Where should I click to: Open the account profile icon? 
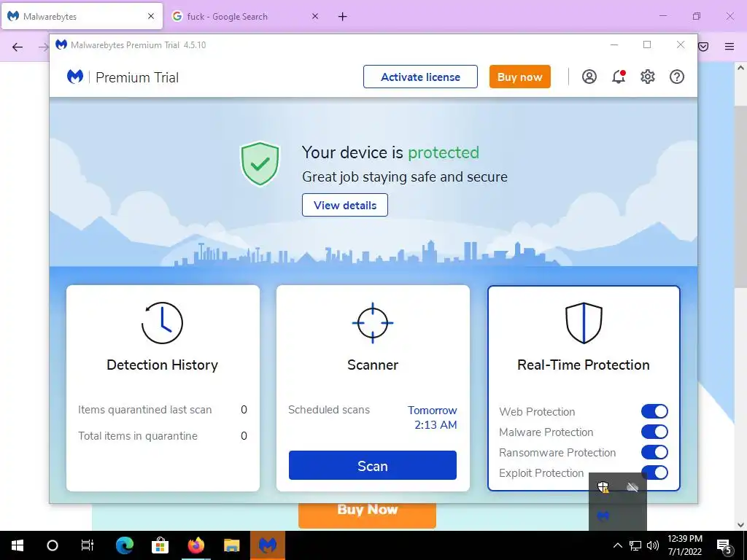point(589,77)
